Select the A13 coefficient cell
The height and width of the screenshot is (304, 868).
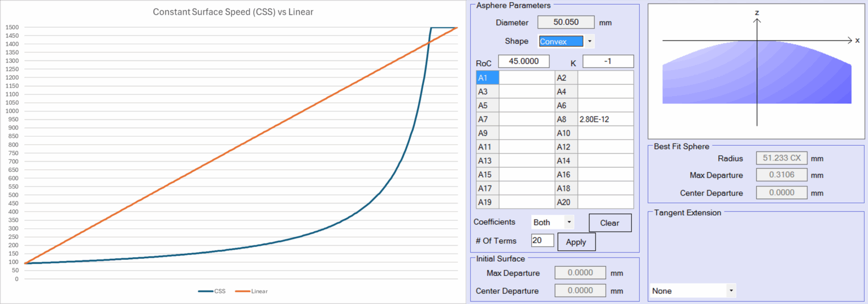(x=527, y=160)
